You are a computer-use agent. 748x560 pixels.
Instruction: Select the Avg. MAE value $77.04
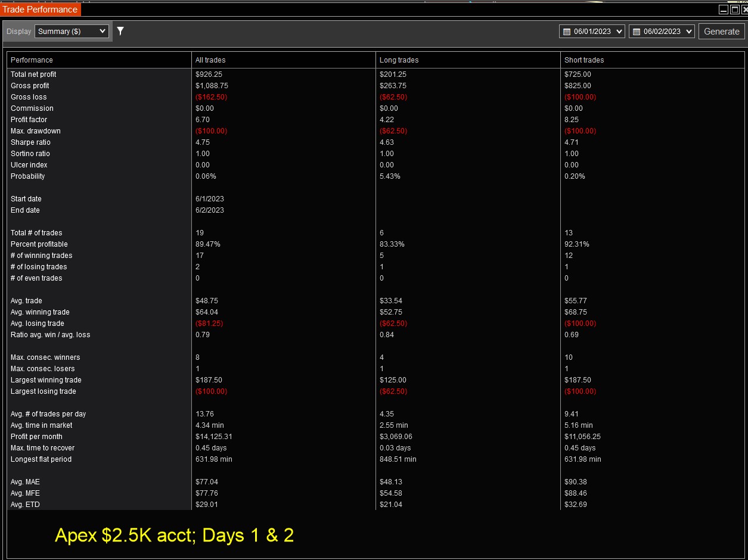click(207, 482)
